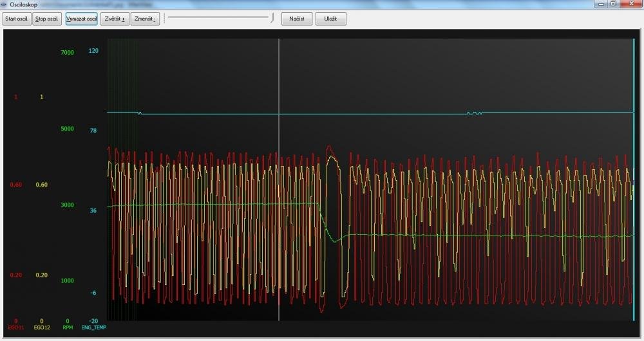Close the Osciloskop window

click(x=630, y=4)
